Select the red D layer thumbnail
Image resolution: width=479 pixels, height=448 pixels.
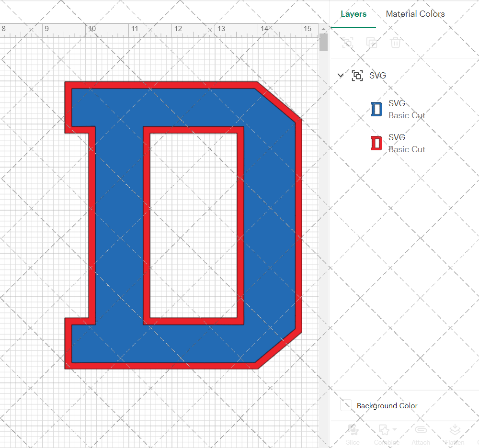[376, 143]
